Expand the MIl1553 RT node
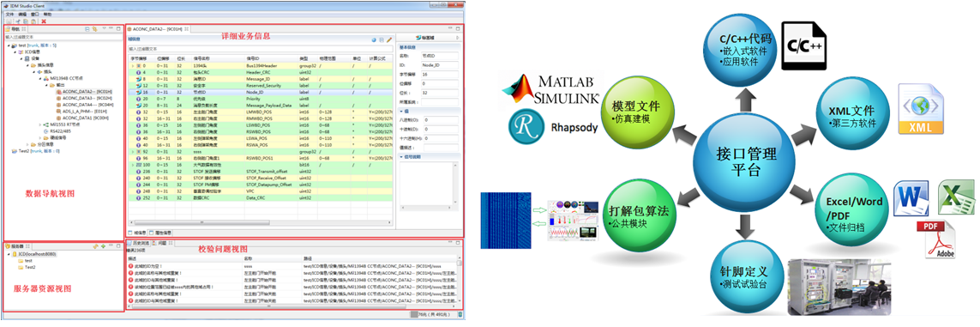 tap(40, 124)
